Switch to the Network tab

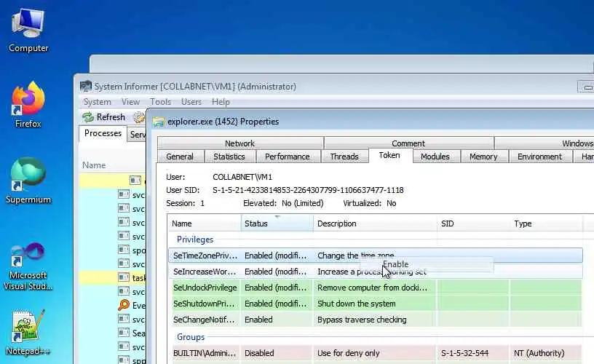click(x=239, y=143)
